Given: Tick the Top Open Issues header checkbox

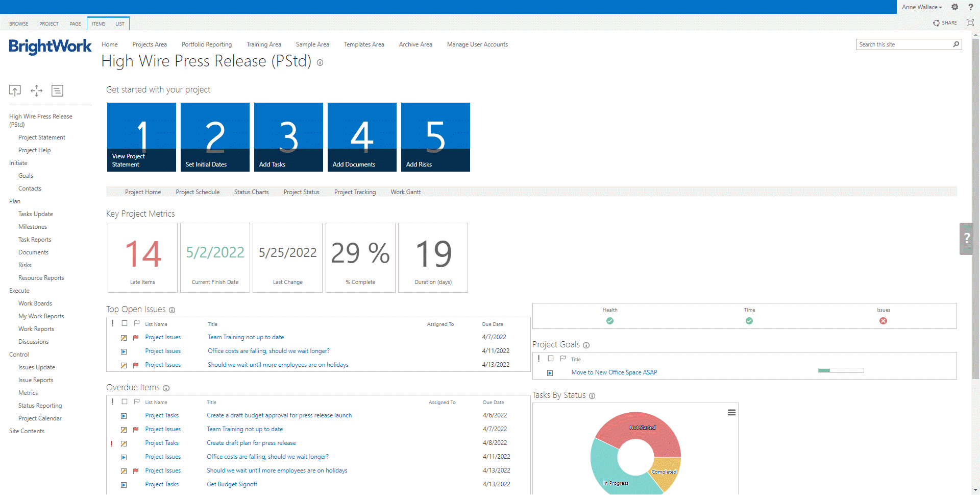Looking at the screenshot, I should click(125, 323).
